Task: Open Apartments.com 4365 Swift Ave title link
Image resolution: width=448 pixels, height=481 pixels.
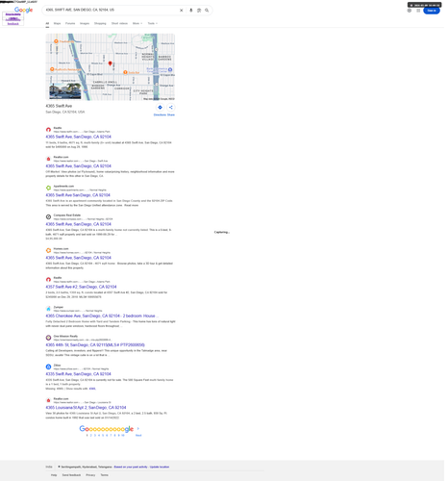Action: [78, 195]
